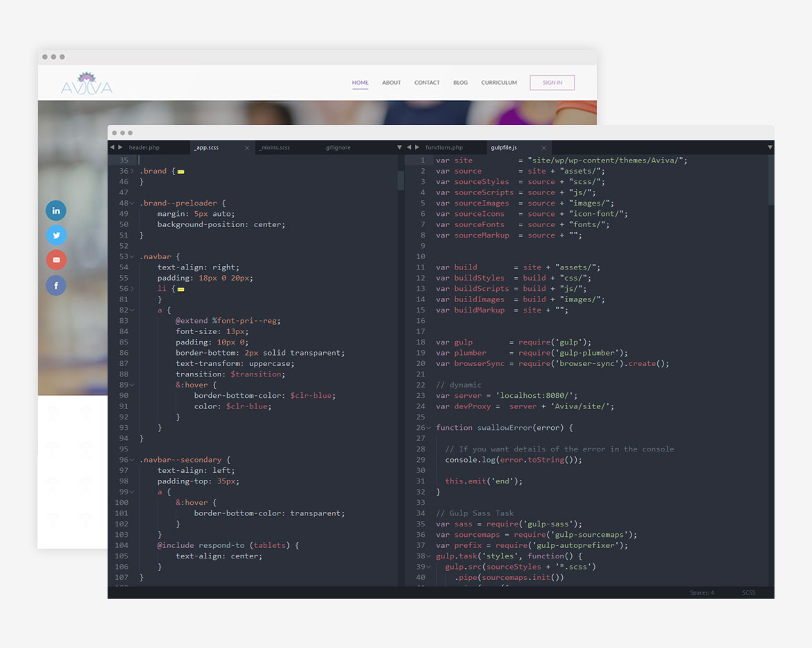
Task: Click the left pane vertical scrollbar thumb
Action: tap(400, 181)
